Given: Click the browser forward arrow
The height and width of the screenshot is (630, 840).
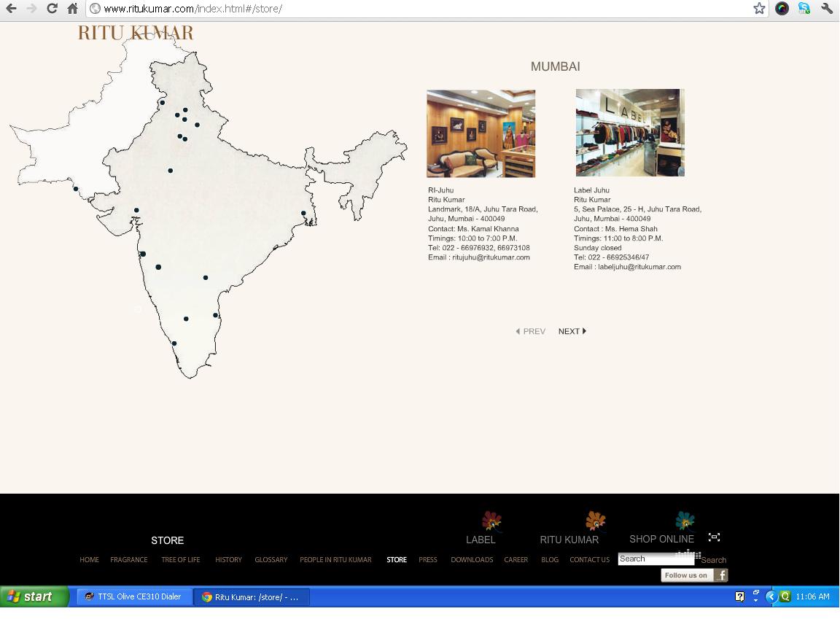Looking at the screenshot, I should 31,9.
